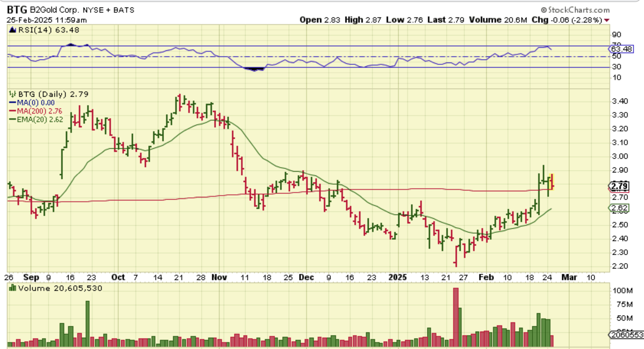Click the 90 level on RSI axis

coord(616,35)
